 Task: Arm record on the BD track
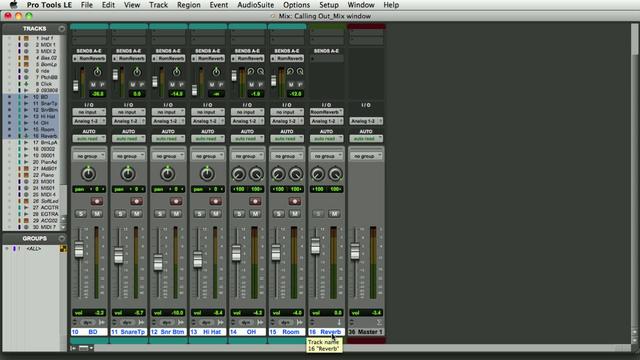pyautogui.click(x=97, y=201)
